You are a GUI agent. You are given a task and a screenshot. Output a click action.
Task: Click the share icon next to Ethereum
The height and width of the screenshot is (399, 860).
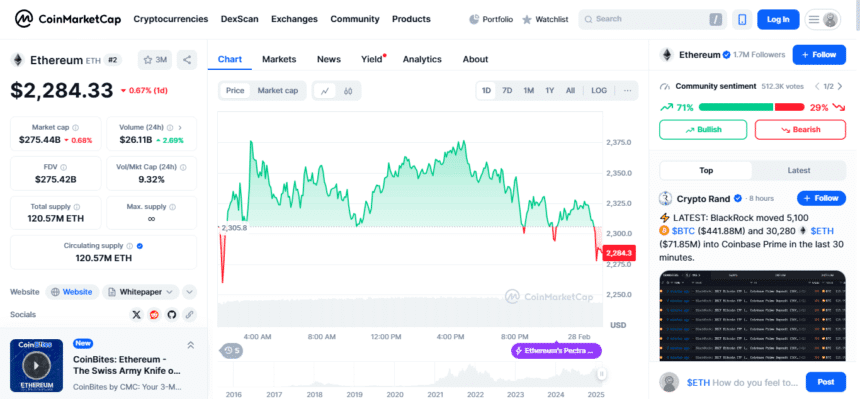point(187,60)
